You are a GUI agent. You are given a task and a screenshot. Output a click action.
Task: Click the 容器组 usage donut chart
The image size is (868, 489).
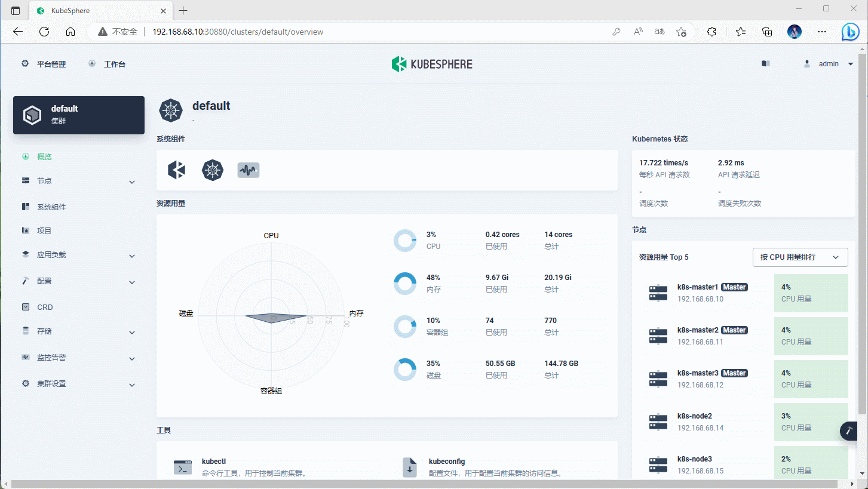coord(405,327)
